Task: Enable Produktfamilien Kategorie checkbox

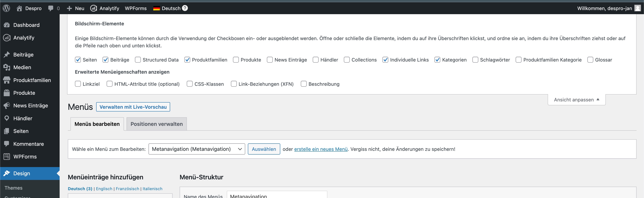Action: tap(519, 60)
